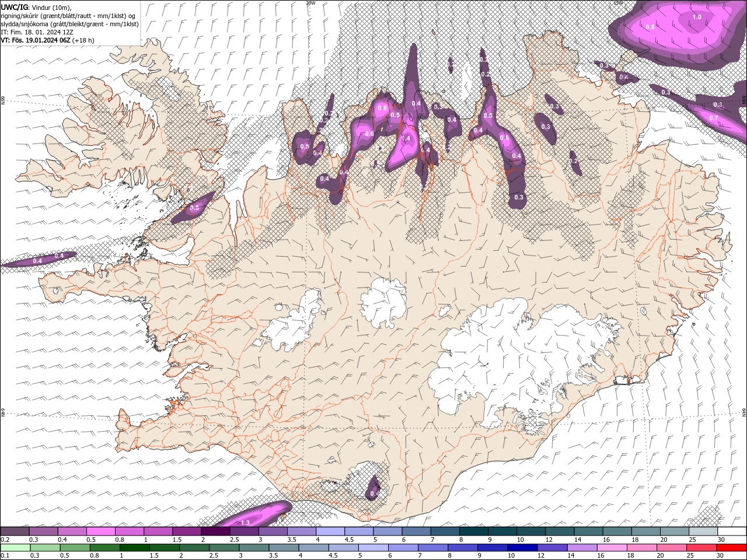Pick top-row legend swatch between 14 and 16
747x560 pixels.
tap(588, 531)
